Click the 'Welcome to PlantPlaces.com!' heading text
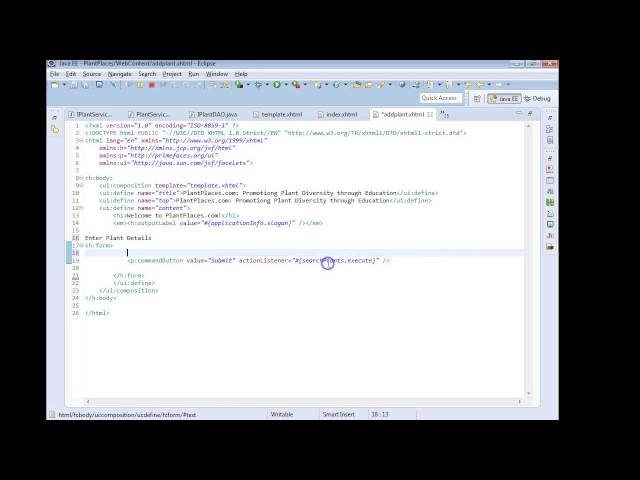 [174, 216]
